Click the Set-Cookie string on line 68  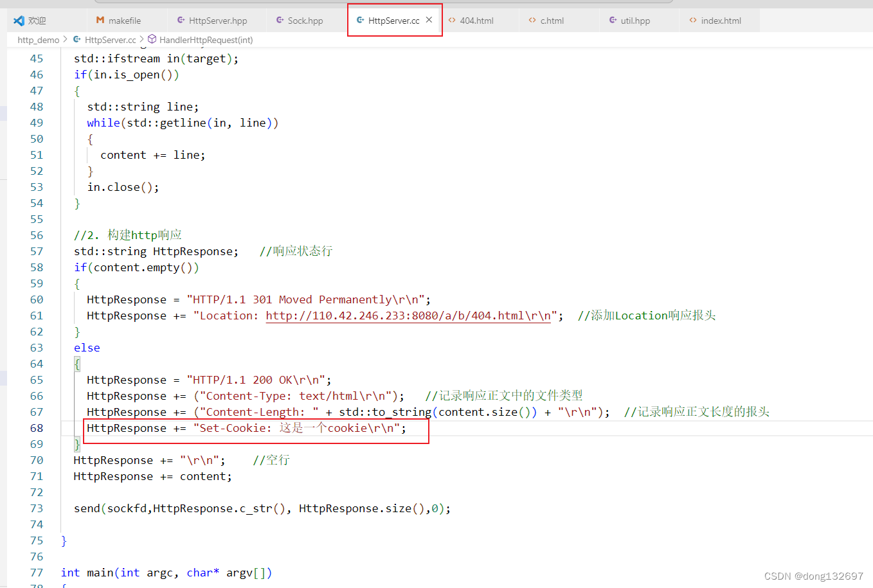(x=296, y=428)
